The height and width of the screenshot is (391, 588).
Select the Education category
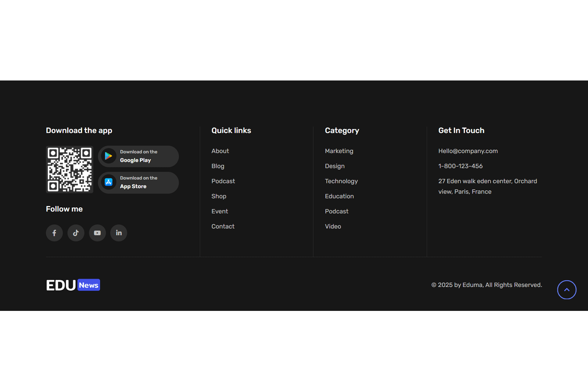(x=339, y=196)
